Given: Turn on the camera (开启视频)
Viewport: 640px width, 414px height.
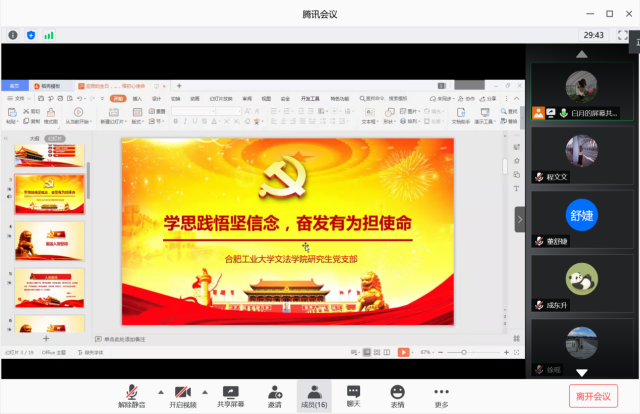Looking at the screenshot, I should [183, 395].
